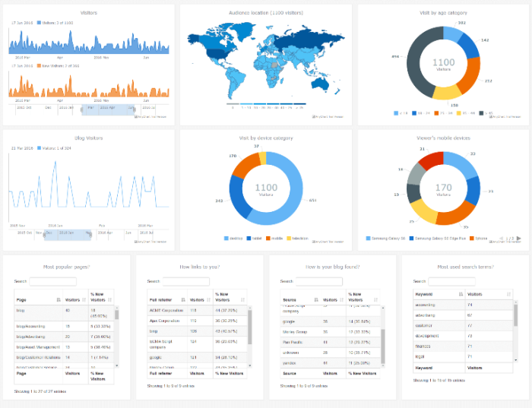
Task: Select 'legal' keyword row
Action: click(x=463, y=356)
